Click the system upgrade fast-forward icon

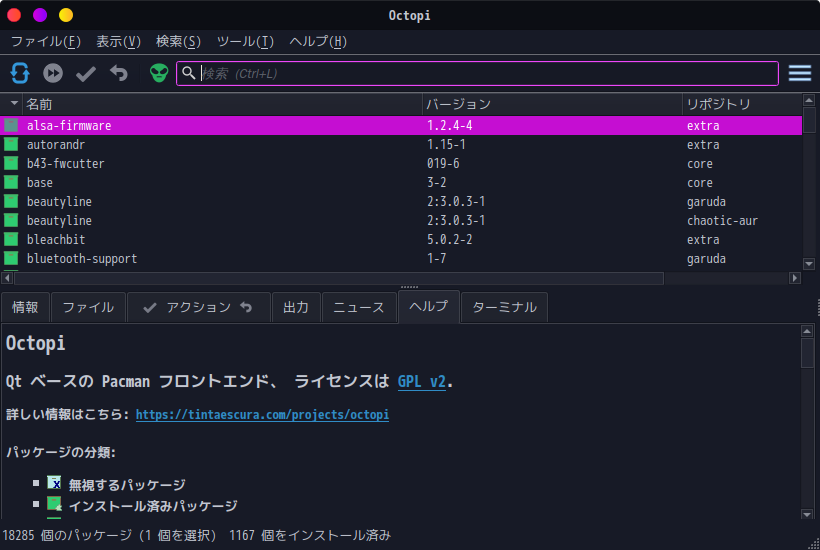[53, 73]
